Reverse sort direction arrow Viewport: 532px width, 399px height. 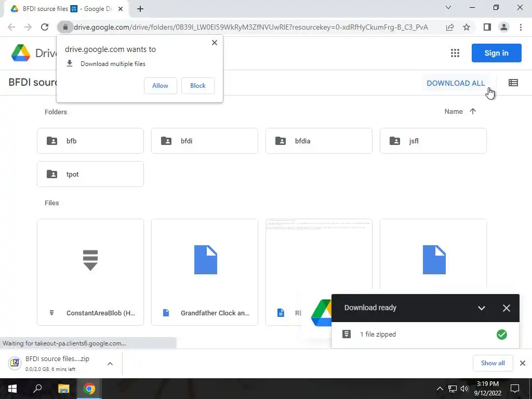(x=473, y=111)
